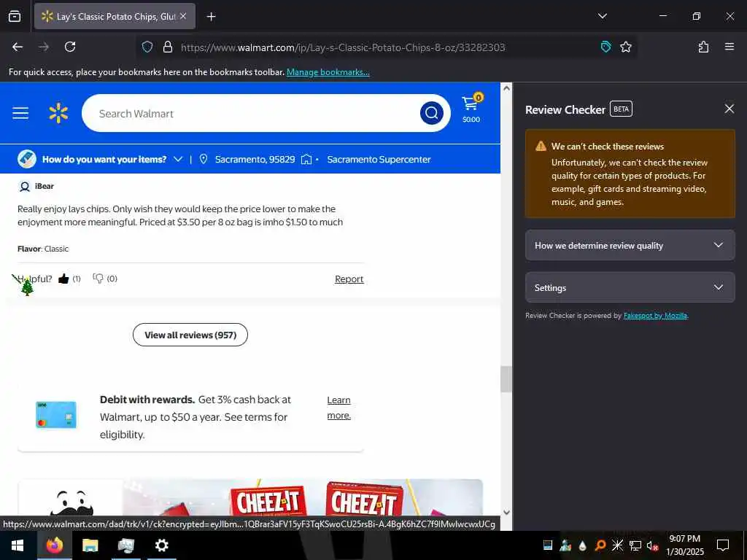Viewport: 747px width, 560px height.
Task: Click the page scrollbar up arrow
Action: coord(506,88)
